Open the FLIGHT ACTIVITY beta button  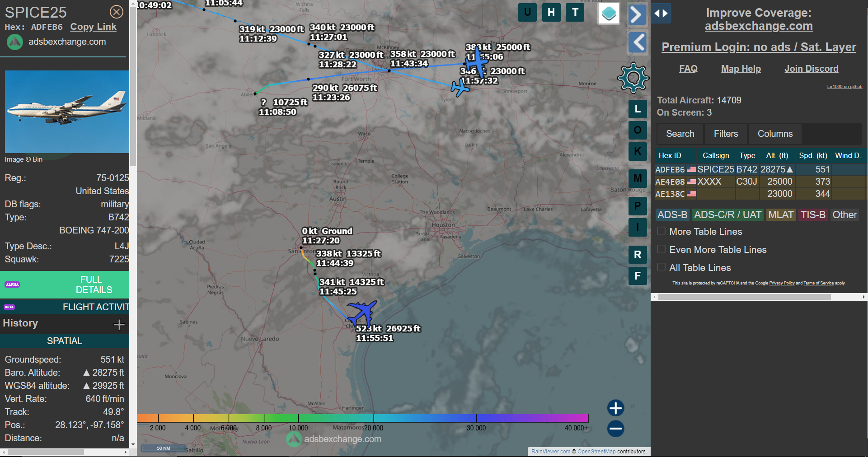click(65, 307)
